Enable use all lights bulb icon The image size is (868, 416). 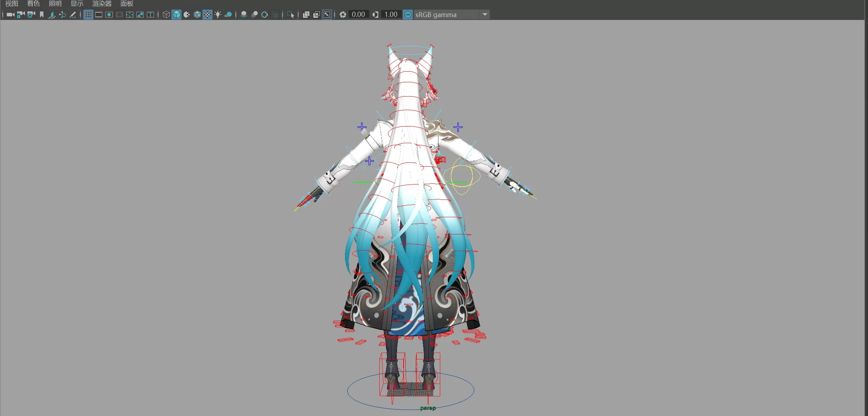pos(218,15)
